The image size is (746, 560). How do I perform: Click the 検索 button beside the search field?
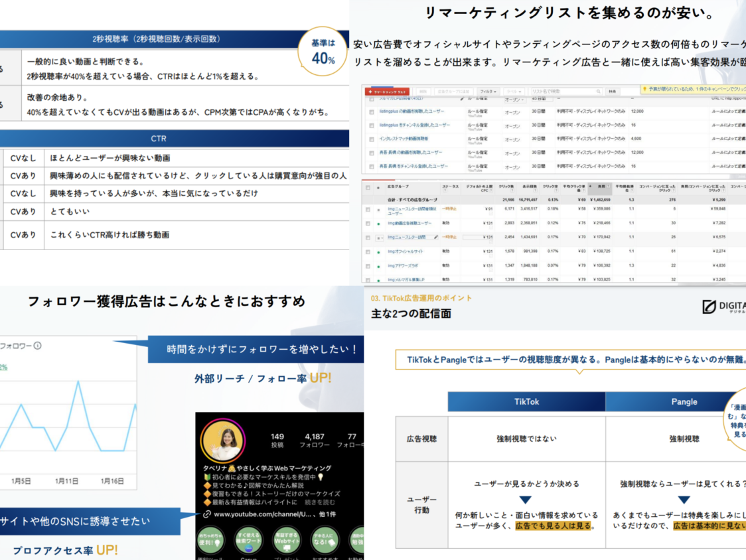tap(613, 92)
